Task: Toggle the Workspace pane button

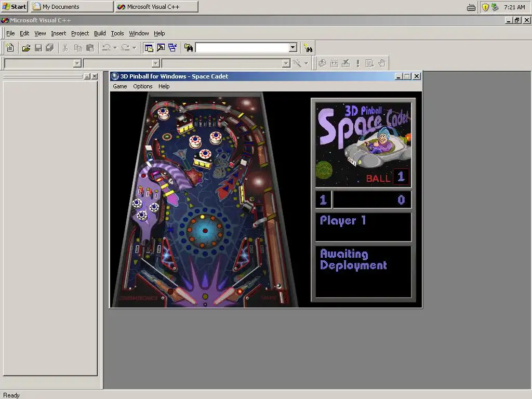Action: point(149,48)
